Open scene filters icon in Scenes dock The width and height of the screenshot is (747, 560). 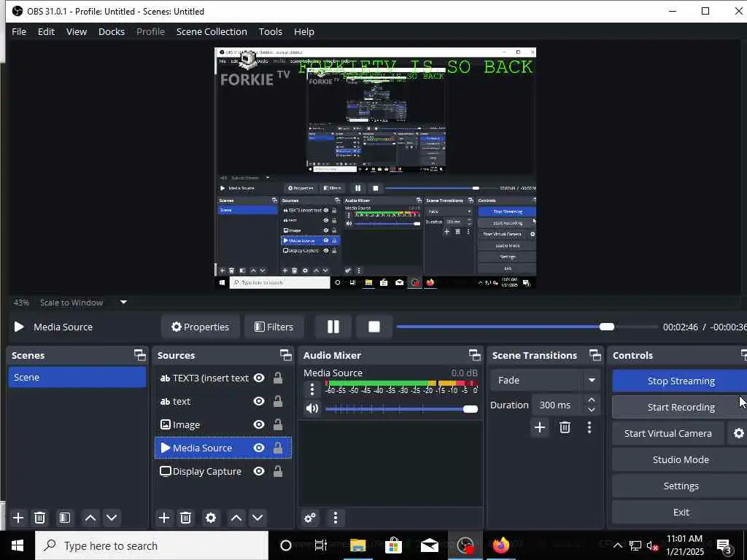[x=65, y=518]
